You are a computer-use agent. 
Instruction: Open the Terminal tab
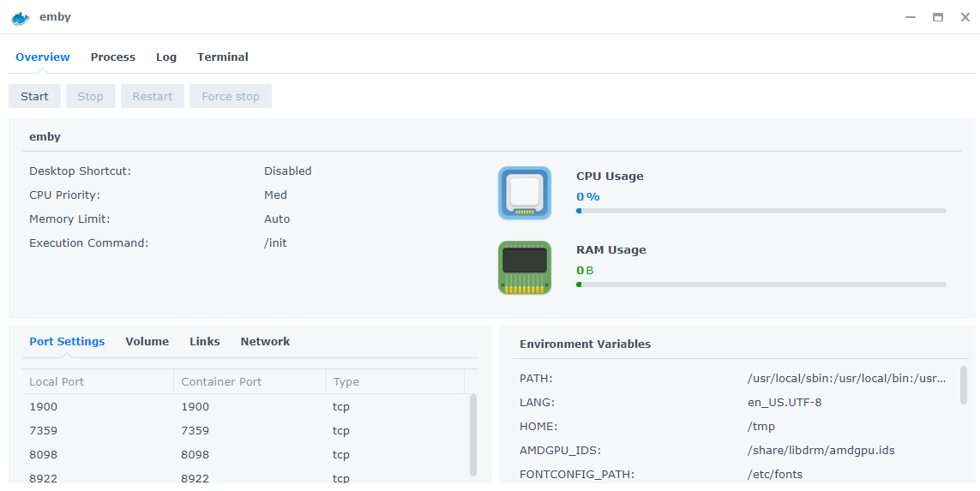click(x=223, y=57)
